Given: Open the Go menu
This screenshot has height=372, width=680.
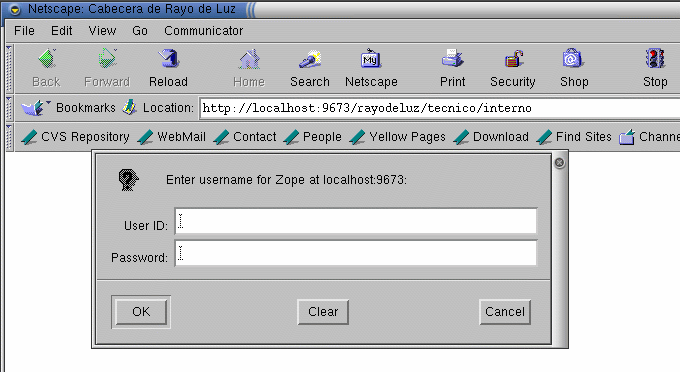Looking at the screenshot, I should pos(140,31).
